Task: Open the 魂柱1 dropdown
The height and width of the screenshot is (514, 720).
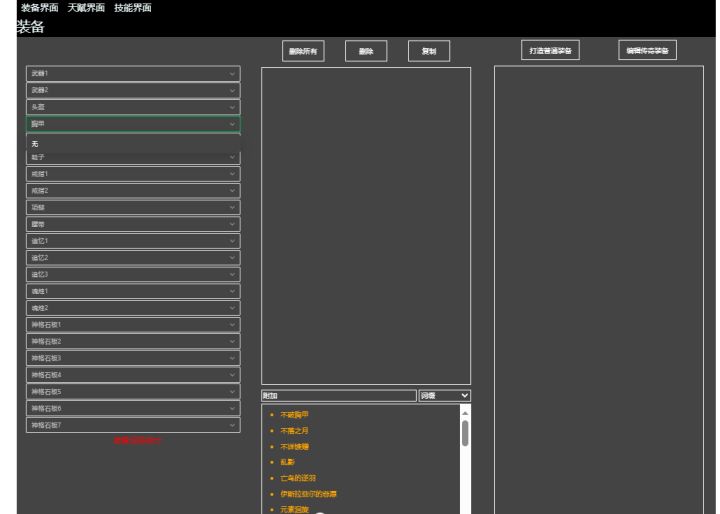Action: 133,291
